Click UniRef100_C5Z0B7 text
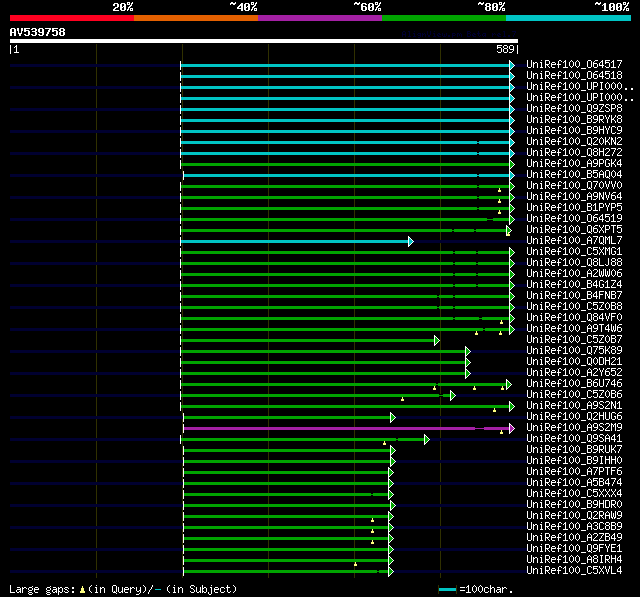Screen dimensions: 640x597 click(x=574, y=340)
